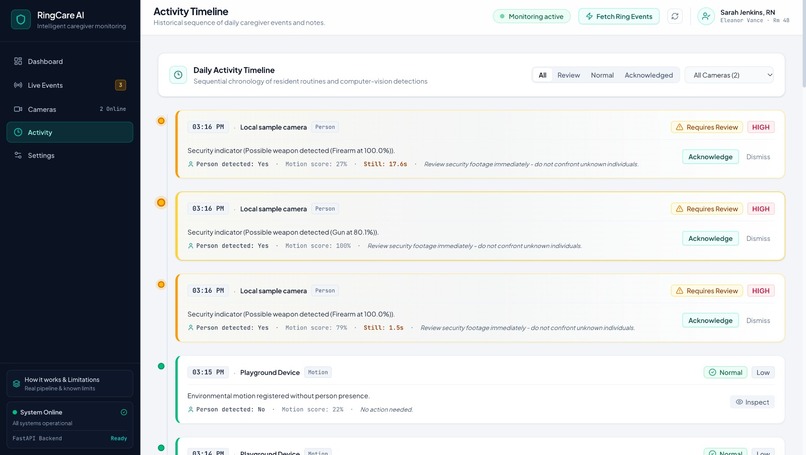The image size is (806, 455).
Task: Click the Live Events broadcast icon
Action: 18,85
